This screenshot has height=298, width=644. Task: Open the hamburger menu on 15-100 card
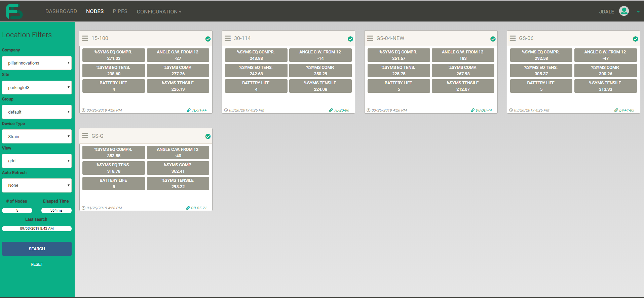coord(85,38)
